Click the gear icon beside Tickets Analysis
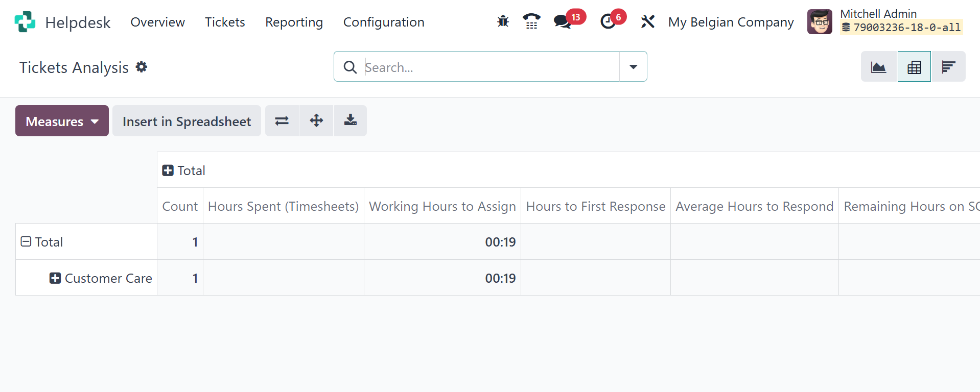 click(x=142, y=67)
